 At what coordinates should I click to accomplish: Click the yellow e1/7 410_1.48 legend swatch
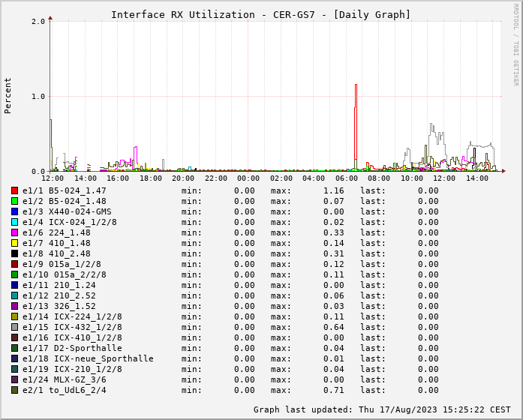pyautogui.click(x=14, y=243)
